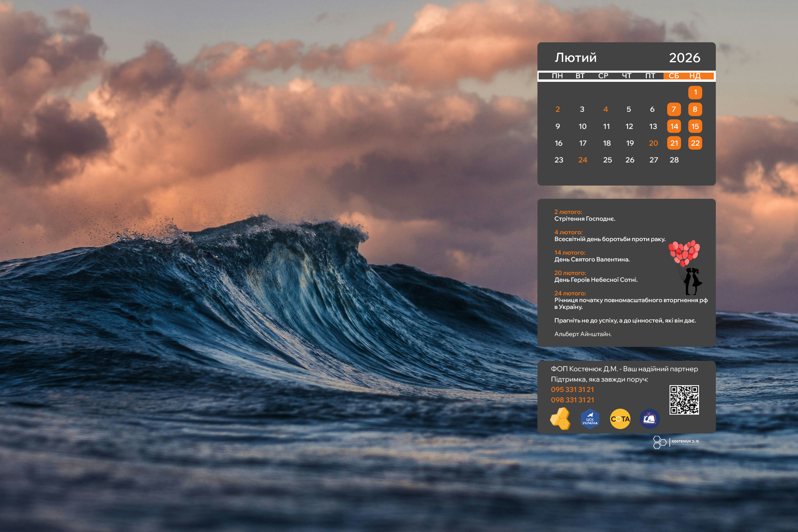Click the ЦСК Україна hexagon icon

590,419
